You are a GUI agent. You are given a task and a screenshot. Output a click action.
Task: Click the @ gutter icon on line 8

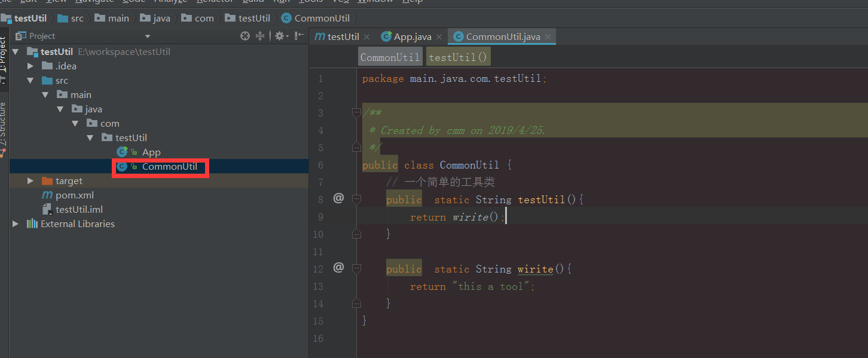(338, 198)
